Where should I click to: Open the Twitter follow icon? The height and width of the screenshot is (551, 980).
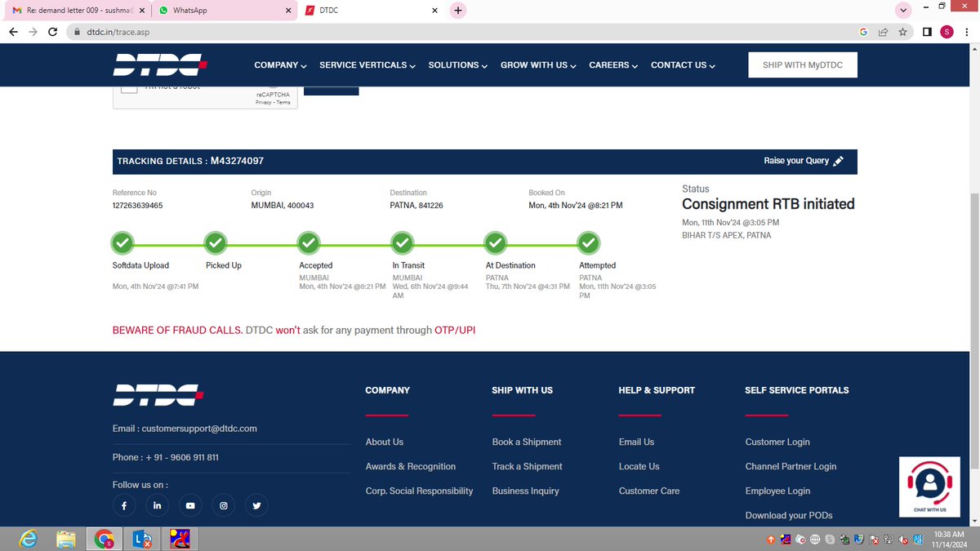coord(256,506)
